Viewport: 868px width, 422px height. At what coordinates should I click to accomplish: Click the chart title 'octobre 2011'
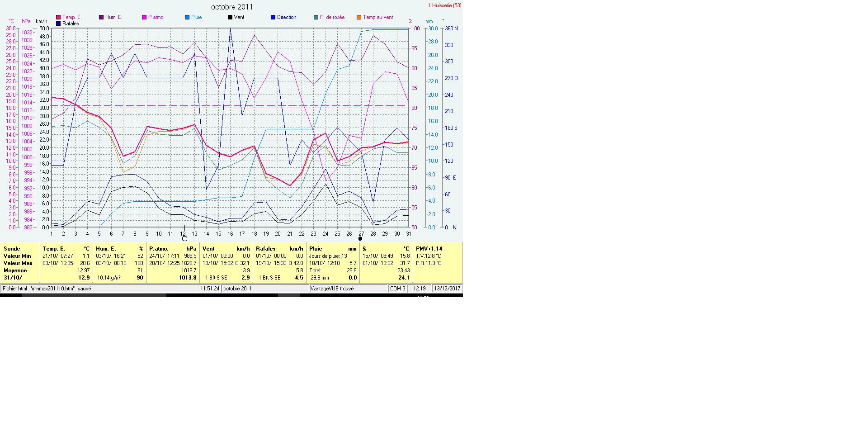(x=232, y=7)
